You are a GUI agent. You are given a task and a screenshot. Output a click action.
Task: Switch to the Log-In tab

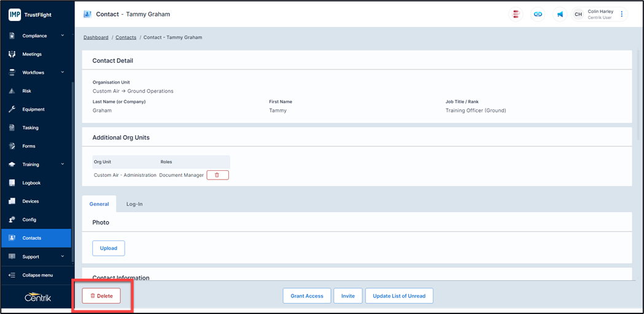pos(134,204)
